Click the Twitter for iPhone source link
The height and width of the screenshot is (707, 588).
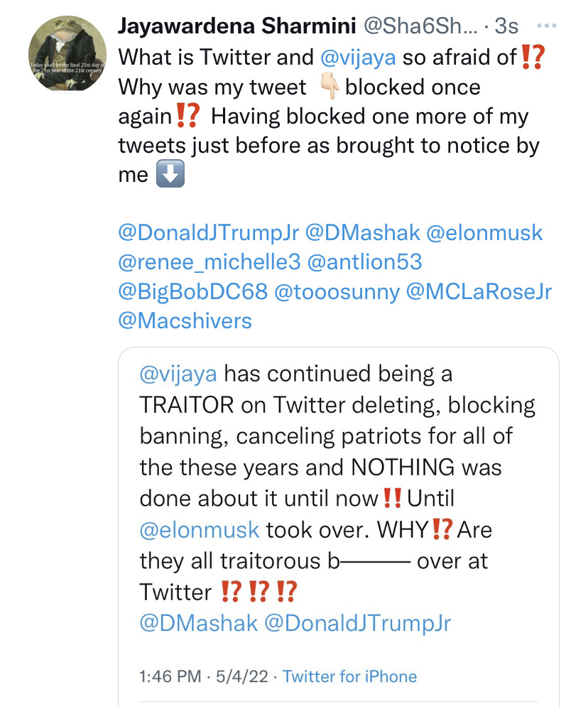(x=349, y=676)
